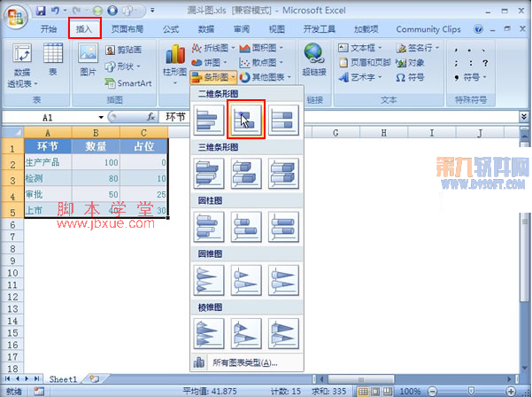The height and width of the screenshot is (397, 532).
Task: Expand the formula bar
Action: click(x=523, y=117)
